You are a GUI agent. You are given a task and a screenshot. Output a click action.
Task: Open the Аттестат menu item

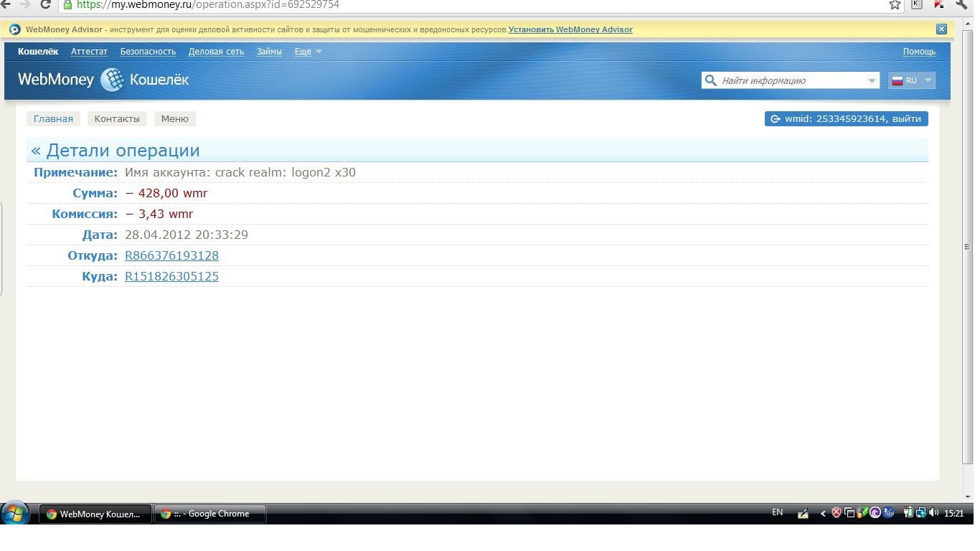coord(89,52)
